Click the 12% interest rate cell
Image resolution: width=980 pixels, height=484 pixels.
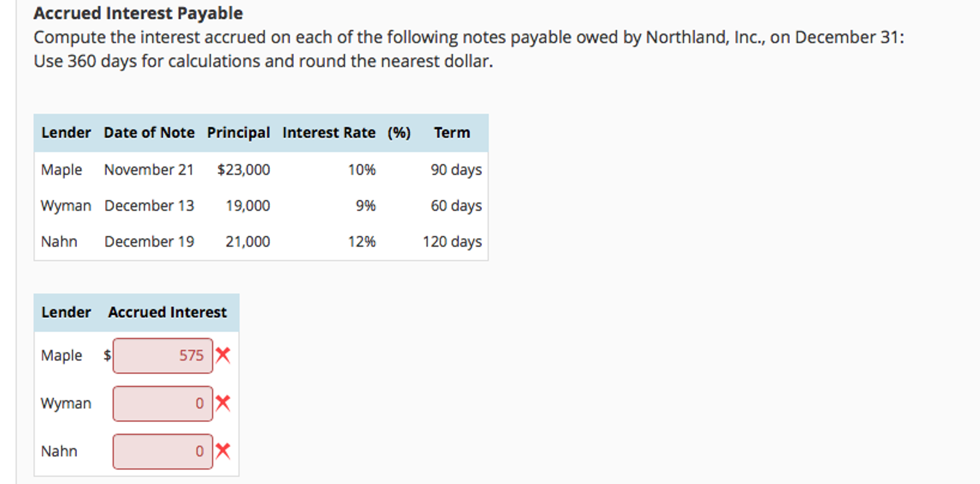[x=362, y=242]
